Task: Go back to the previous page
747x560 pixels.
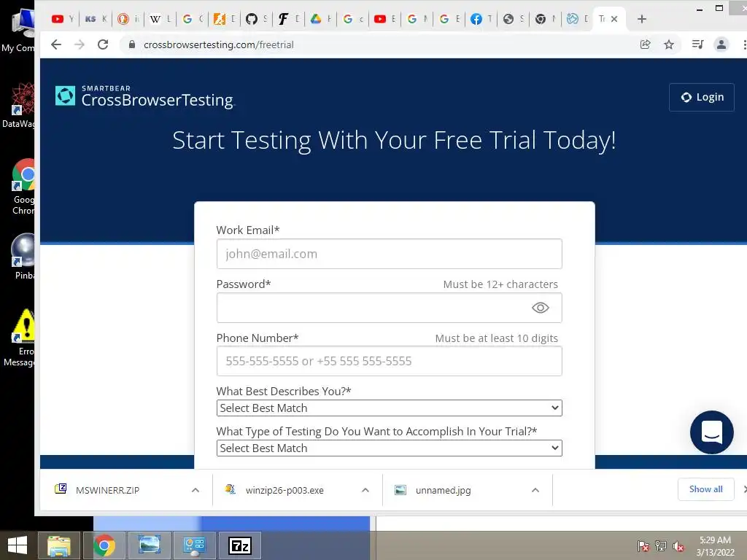Action: 56,44
